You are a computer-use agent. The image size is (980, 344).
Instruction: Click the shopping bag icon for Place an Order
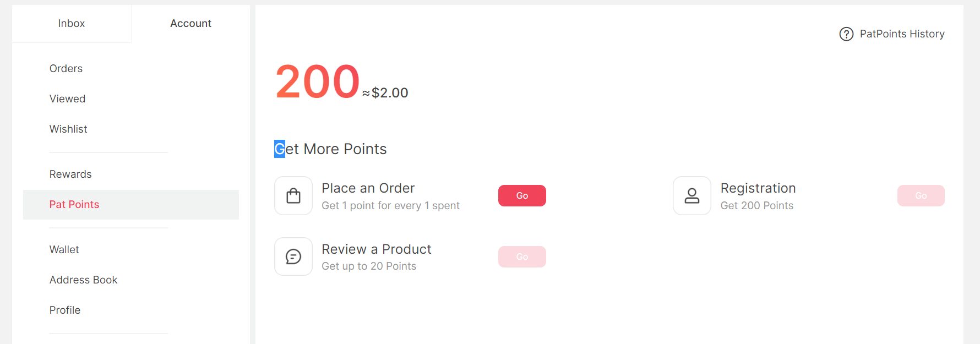tap(293, 195)
